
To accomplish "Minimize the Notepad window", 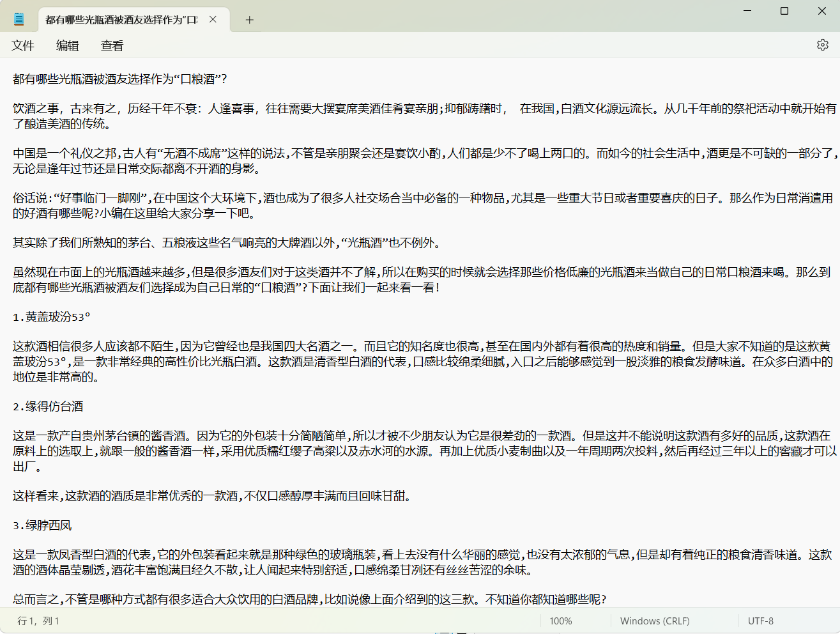I will (x=748, y=11).
